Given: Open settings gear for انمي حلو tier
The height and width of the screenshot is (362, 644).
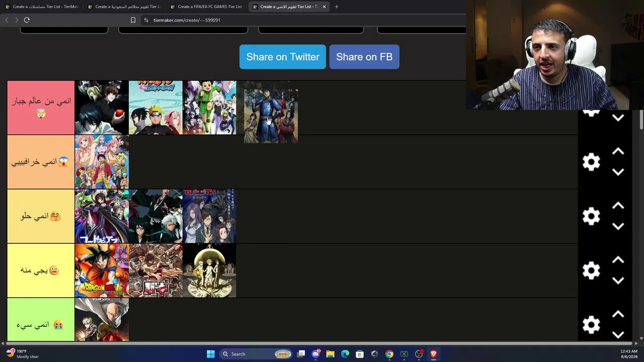Looking at the screenshot, I should [591, 216].
